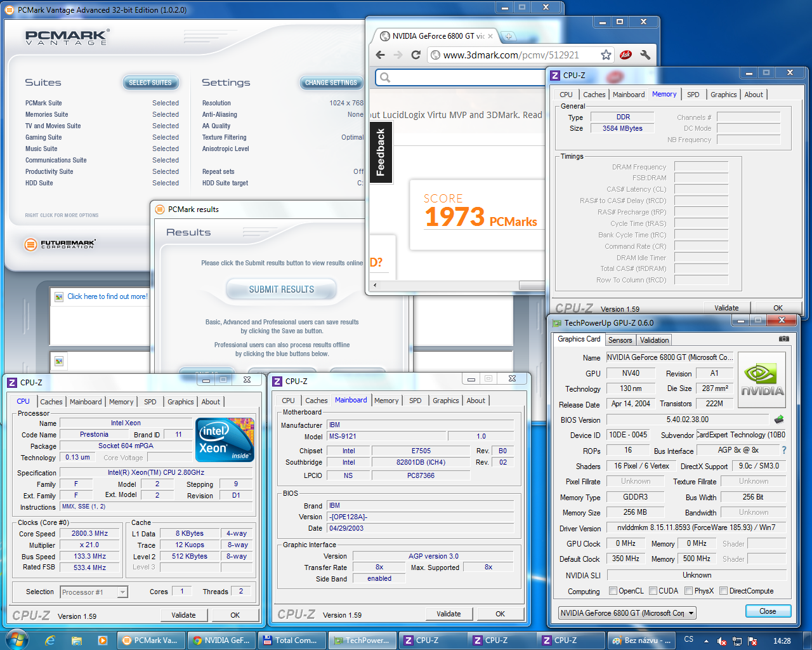The image size is (812, 650).
Task: Click the Chrome back arrow
Action: pos(381,55)
